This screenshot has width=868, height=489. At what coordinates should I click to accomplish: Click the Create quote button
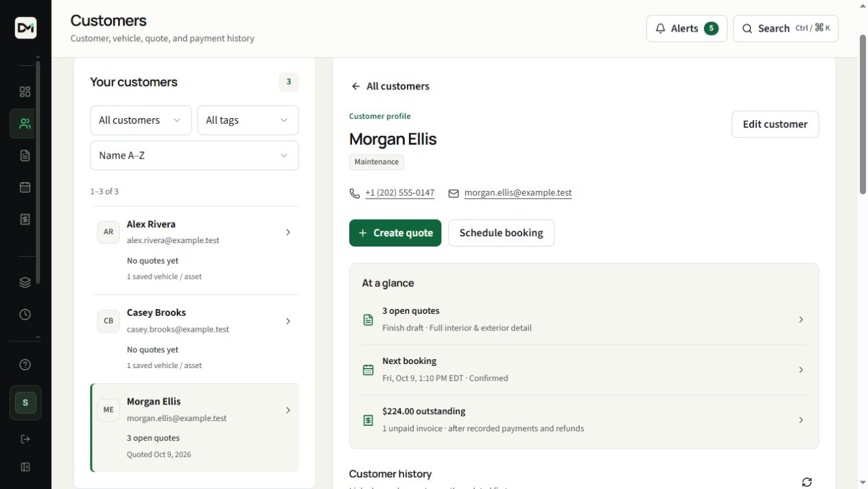[395, 233]
